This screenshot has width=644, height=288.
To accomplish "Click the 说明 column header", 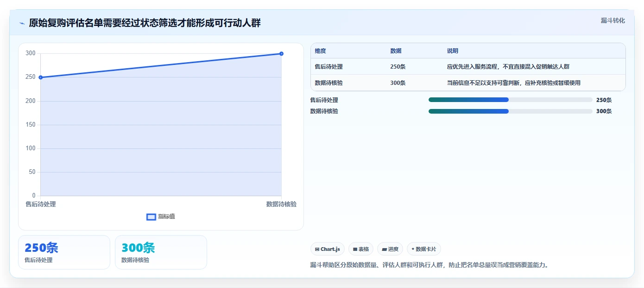I will [452, 51].
